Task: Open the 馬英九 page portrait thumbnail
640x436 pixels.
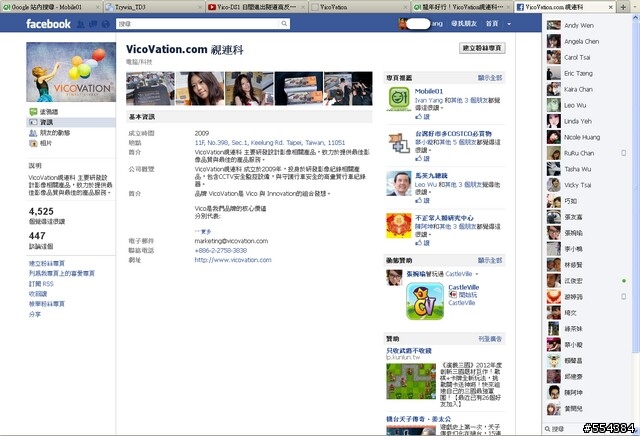Action: (399, 183)
